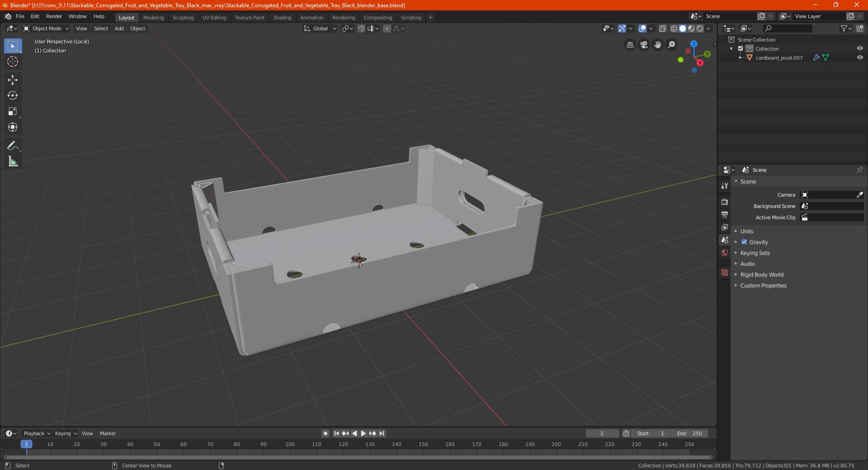Screen dimensions: 868x470
Task: Open the pivot point dropdown
Action: coord(347,28)
